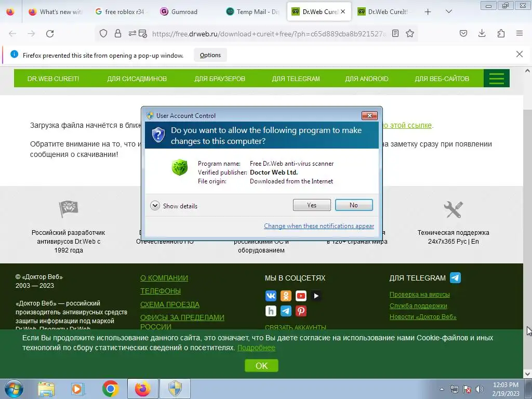532x399 pixels.
Task: Click the site security padlock icon
Action: coord(118,33)
